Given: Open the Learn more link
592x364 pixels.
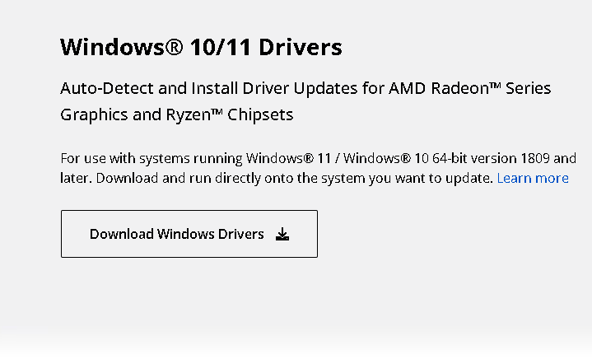Looking at the screenshot, I should [533, 178].
